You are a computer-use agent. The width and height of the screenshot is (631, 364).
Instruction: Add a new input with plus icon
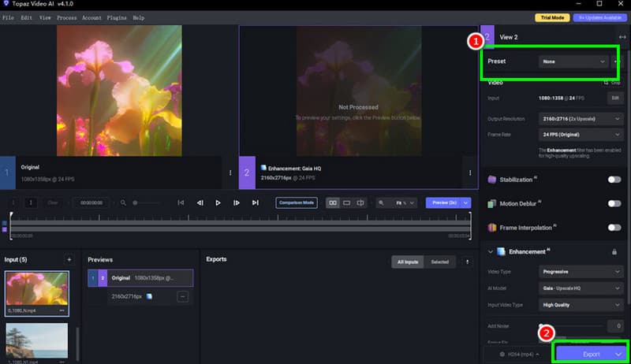pyautogui.click(x=69, y=259)
